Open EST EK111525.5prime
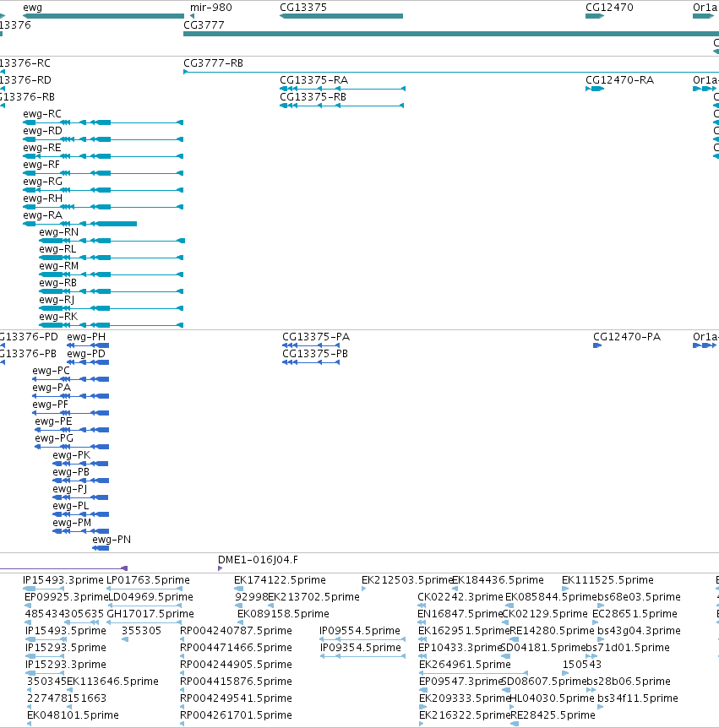The image size is (719, 728). 565,589
